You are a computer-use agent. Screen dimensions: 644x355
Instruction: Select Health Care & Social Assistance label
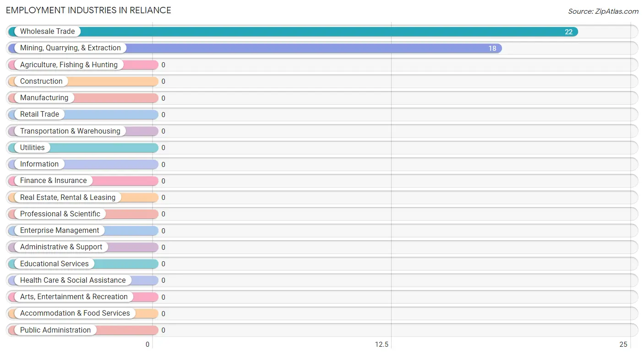click(x=73, y=280)
